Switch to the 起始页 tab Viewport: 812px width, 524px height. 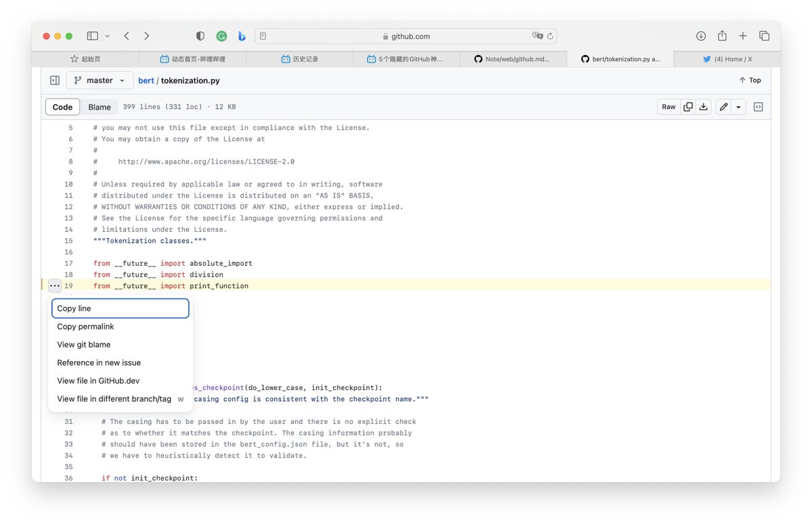[x=85, y=59]
